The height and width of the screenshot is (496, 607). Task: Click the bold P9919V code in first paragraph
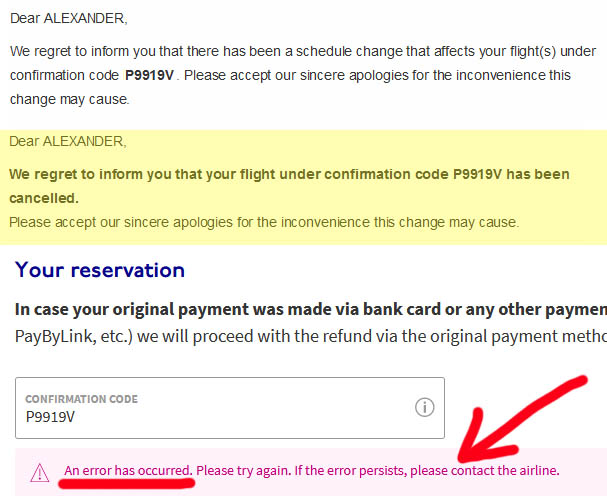[x=149, y=75]
